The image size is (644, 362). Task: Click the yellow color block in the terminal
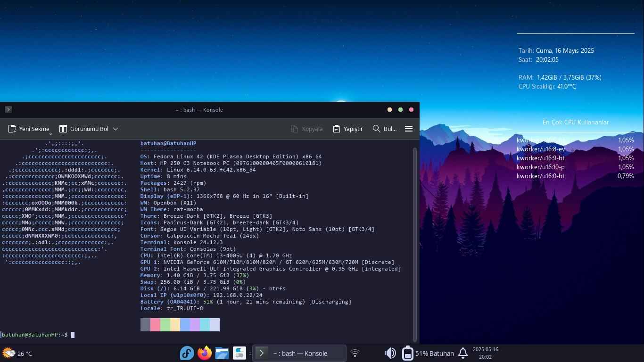[x=175, y=325]
